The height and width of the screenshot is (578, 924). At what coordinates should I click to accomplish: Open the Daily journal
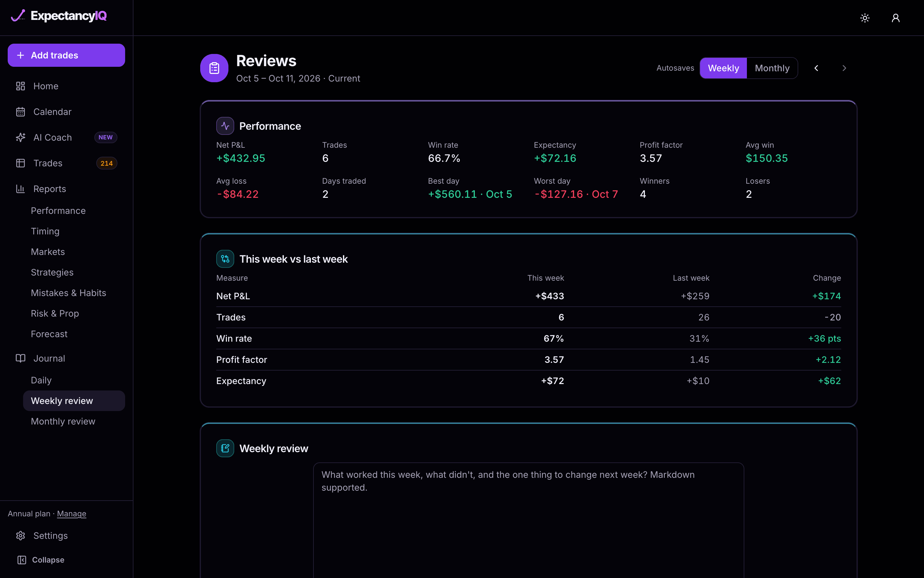(41, 381)
